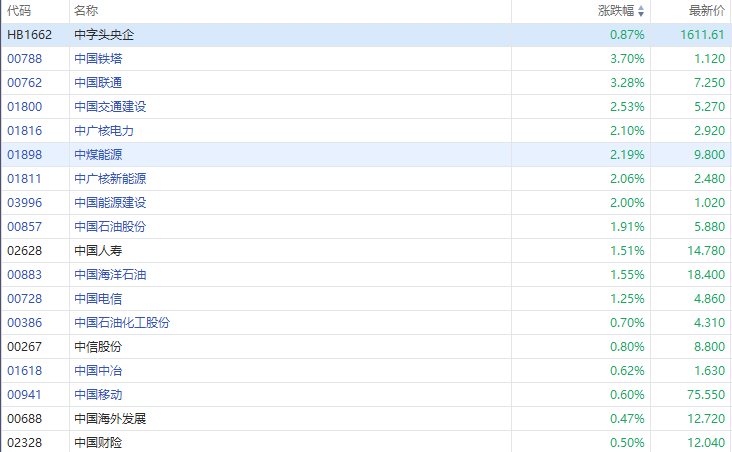This screenshot has width=732, height=452.
Task: Click the sort arrows beside 涨跌幅
Action: (x=641, y=11)
